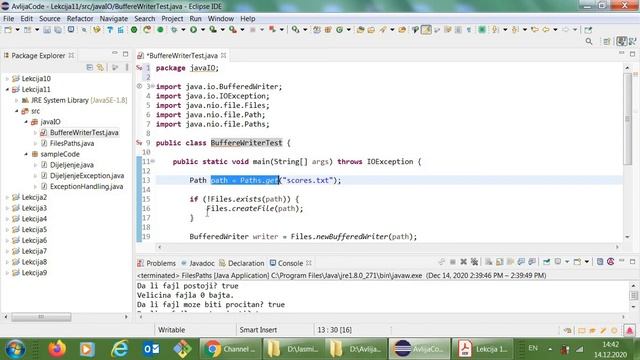Click the Outlook icon in taskbar
Viewport: 640px width, 360px height.
click(151, 349)
